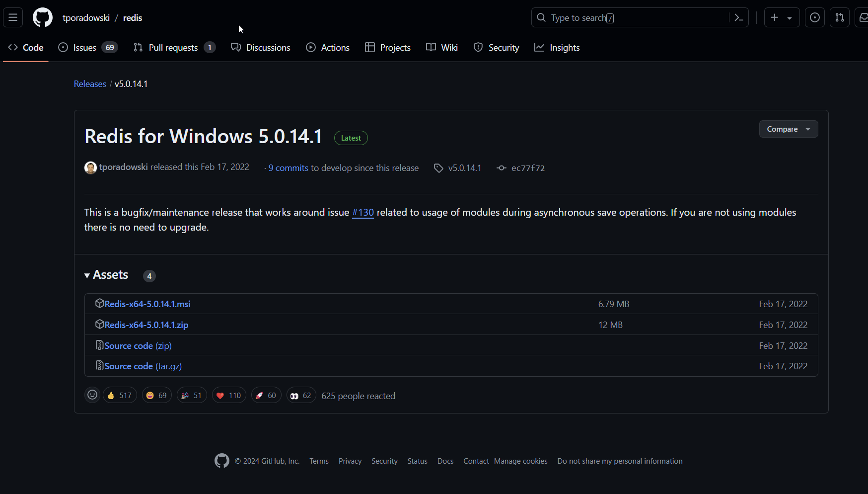868x494 pixels.
Task: Click the file icon of Source code (tar.gz)
Action: coord(99,365)
